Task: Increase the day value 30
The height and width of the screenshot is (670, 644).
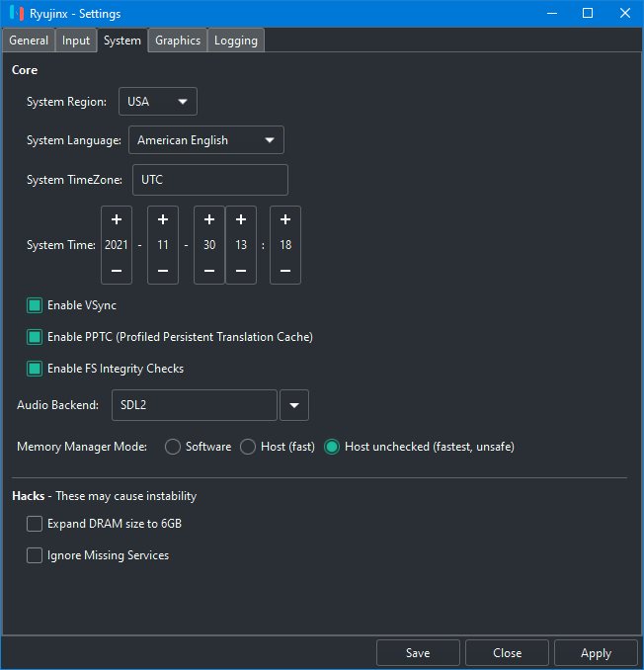Action: point(209,219)
